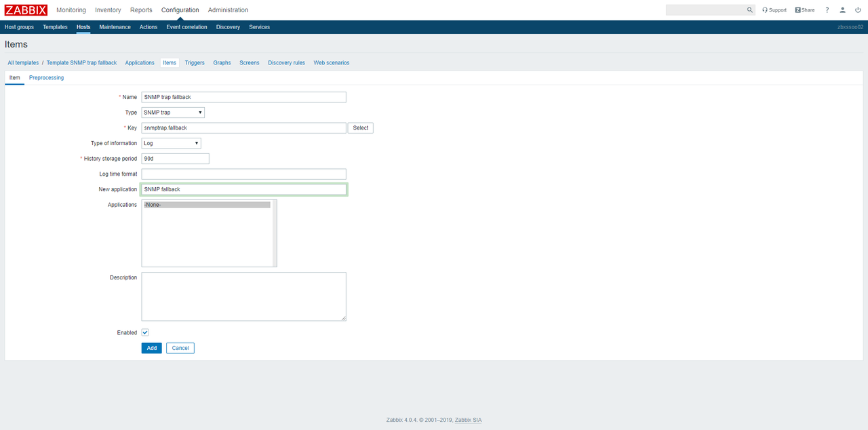Uncheck the Enabled checkbox

(145, 332)
